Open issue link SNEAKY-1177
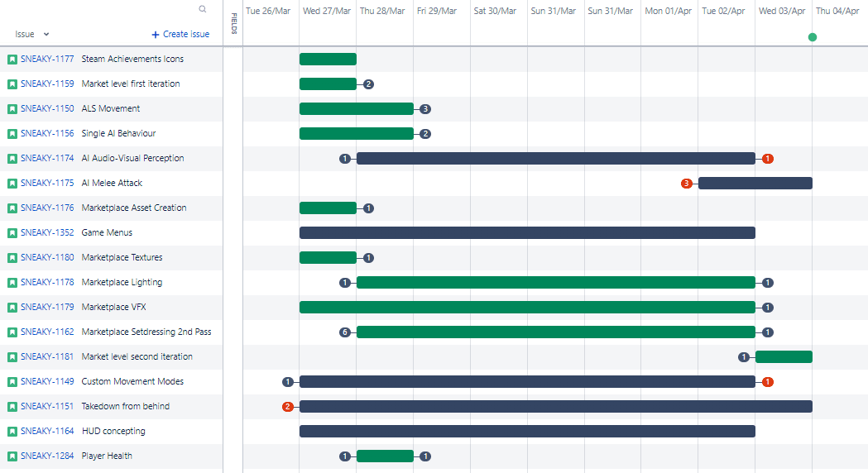Screen dimensions: 868x473 point(47,59)
